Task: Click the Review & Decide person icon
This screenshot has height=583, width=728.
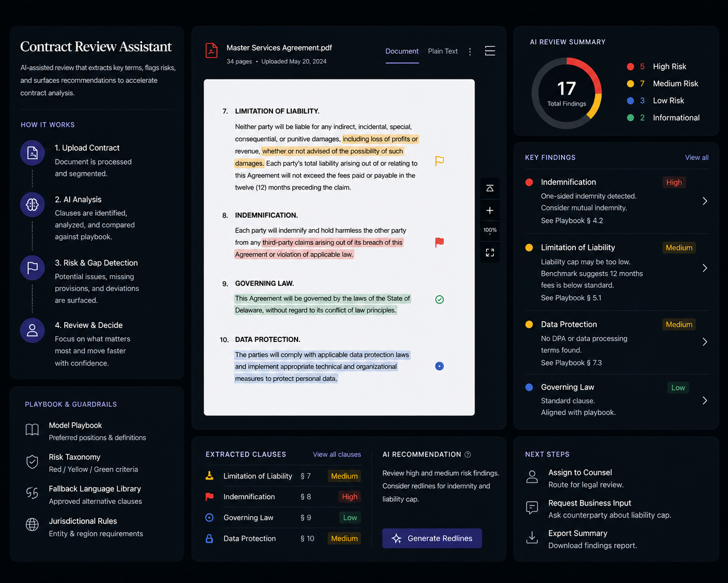Action: coord(32,330)
